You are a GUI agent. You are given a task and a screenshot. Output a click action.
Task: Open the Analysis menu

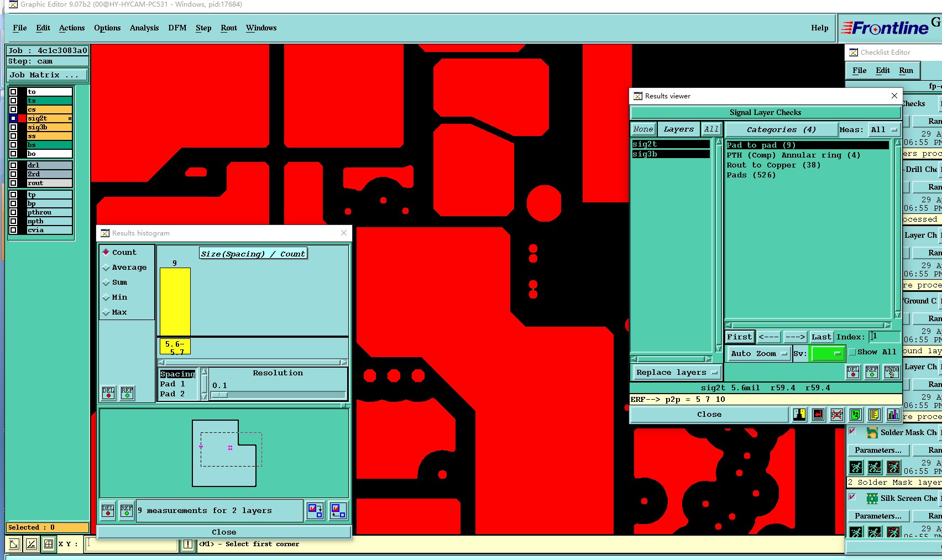(x=144, y=28)
